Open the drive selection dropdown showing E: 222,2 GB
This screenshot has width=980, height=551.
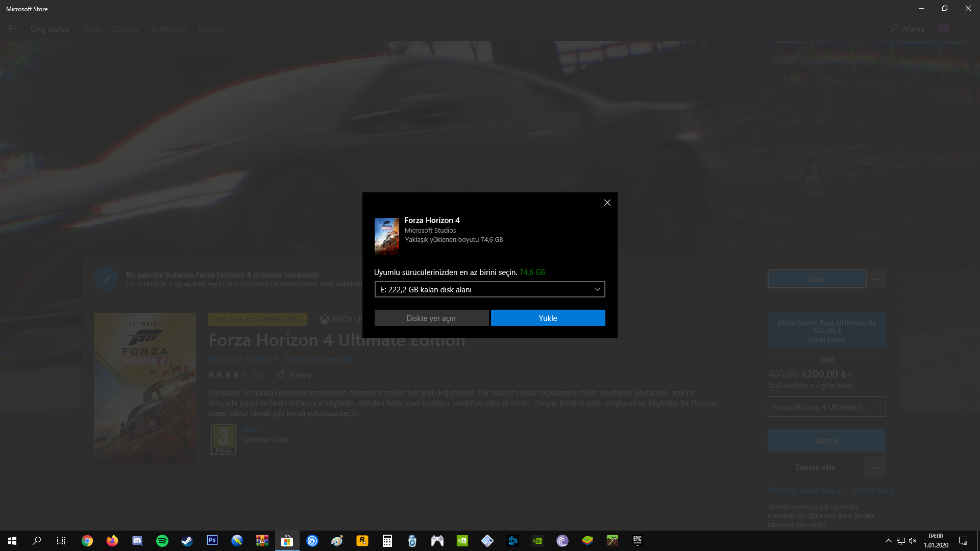tap(489, 289)
